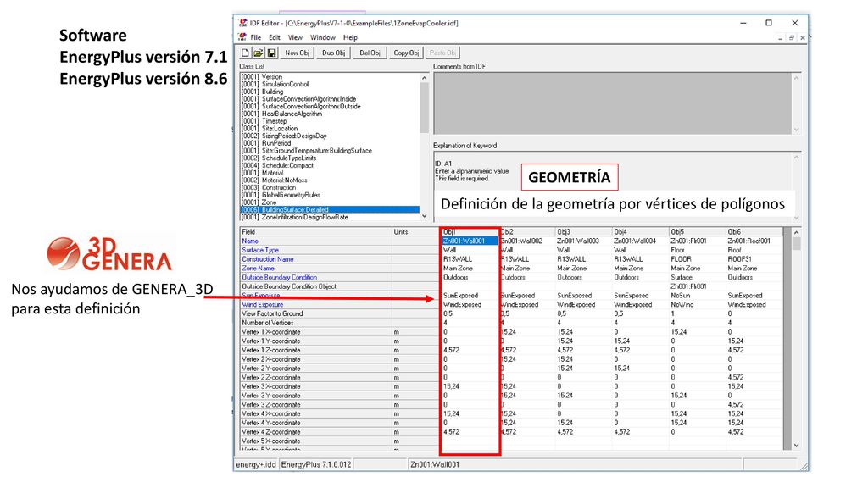Viewport: 868px width, 488px height.
Task: Click the Construction Name field label
Action: [268, 259]
